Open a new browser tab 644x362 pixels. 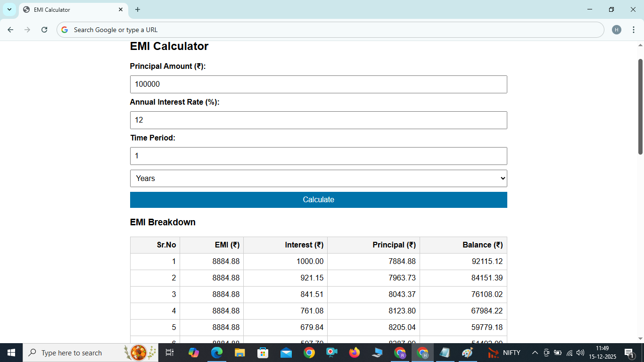137,9
